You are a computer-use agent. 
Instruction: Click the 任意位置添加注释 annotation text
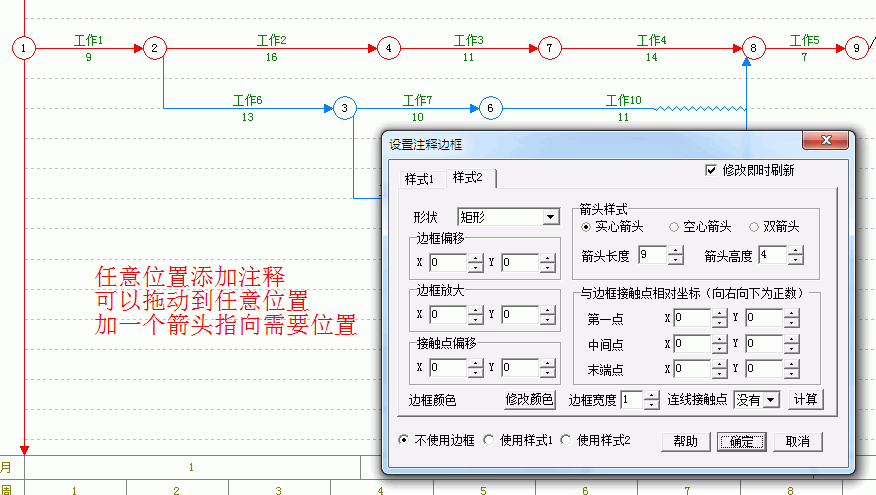click(x=190, y=277)
